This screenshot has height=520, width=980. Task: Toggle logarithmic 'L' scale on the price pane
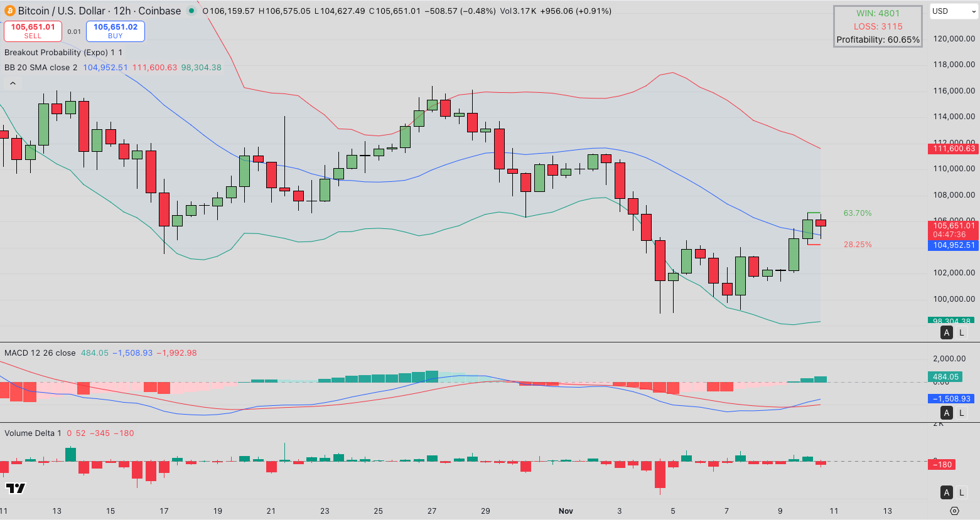(x=961, y=332)
